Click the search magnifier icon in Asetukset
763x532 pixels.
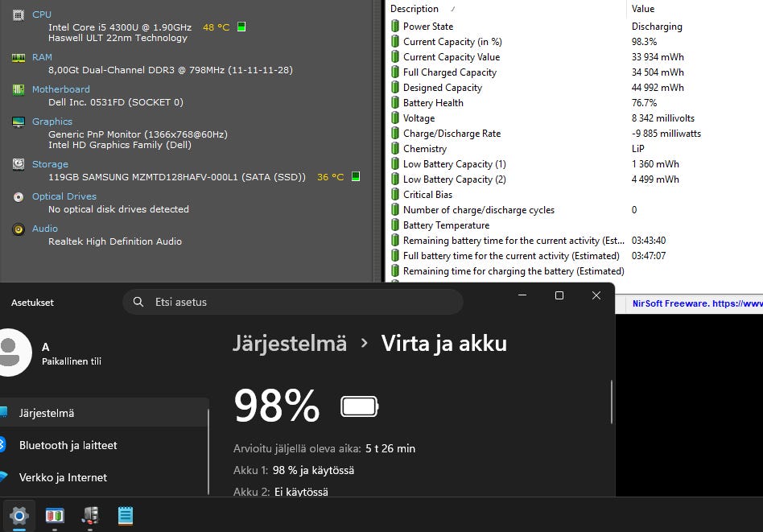[138, 302]
